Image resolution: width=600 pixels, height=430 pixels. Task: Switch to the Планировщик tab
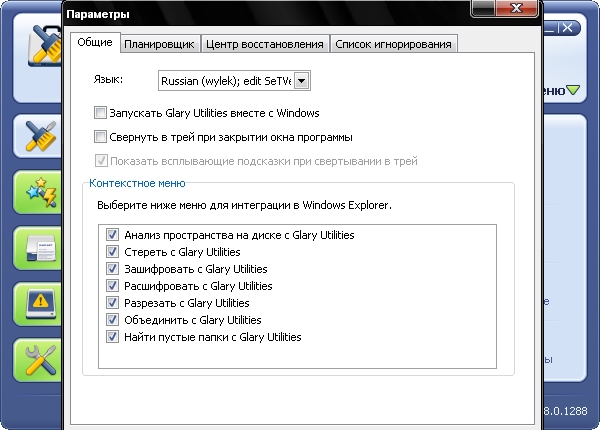click(x=159, y=44)
